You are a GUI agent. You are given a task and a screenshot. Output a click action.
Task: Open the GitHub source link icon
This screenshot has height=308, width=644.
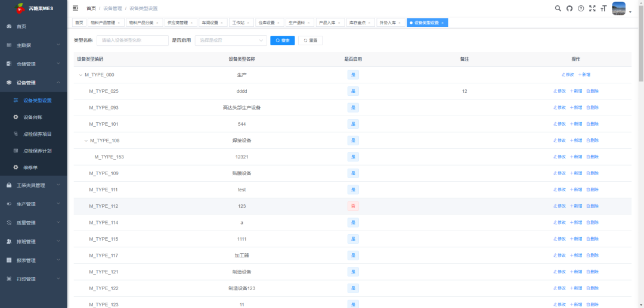click(569, 8)
